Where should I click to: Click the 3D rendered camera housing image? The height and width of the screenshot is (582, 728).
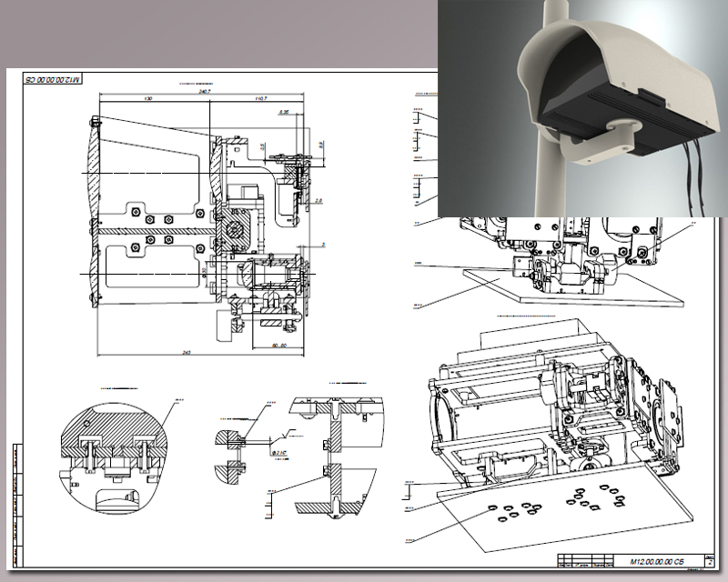(x=582, y=108)
